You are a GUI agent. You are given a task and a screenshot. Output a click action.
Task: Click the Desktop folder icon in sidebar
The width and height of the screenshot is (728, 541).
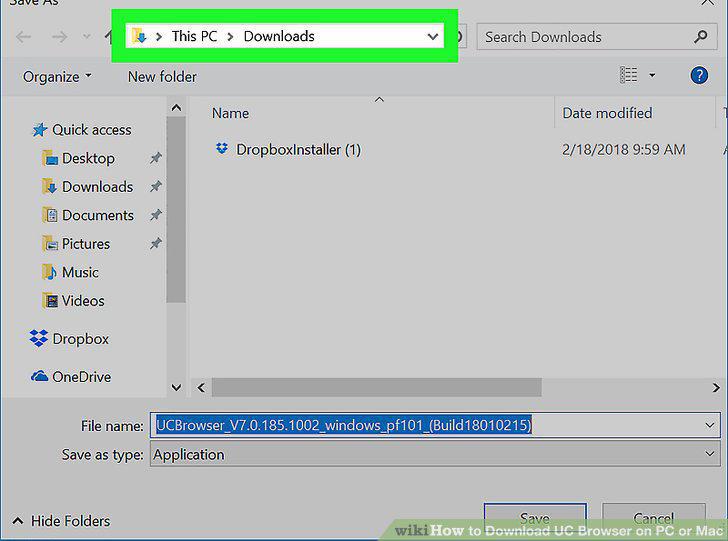coord(50,158)
